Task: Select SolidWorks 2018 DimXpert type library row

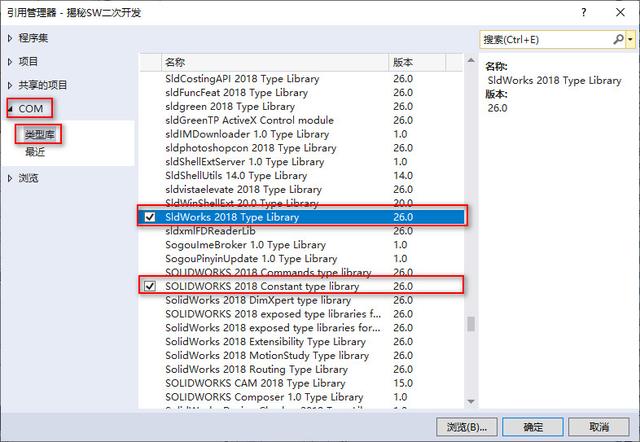Action: point(301,300)
